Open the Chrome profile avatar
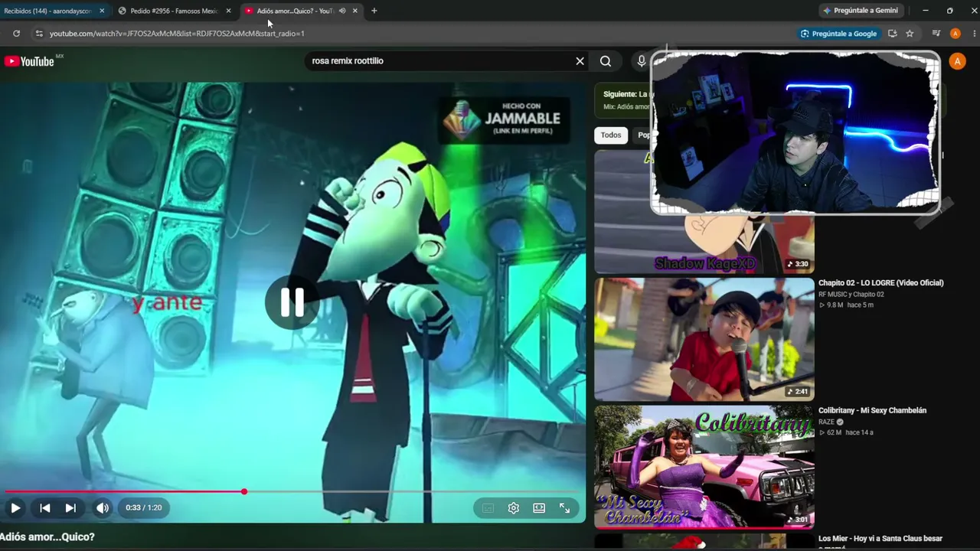 point(955,34)
